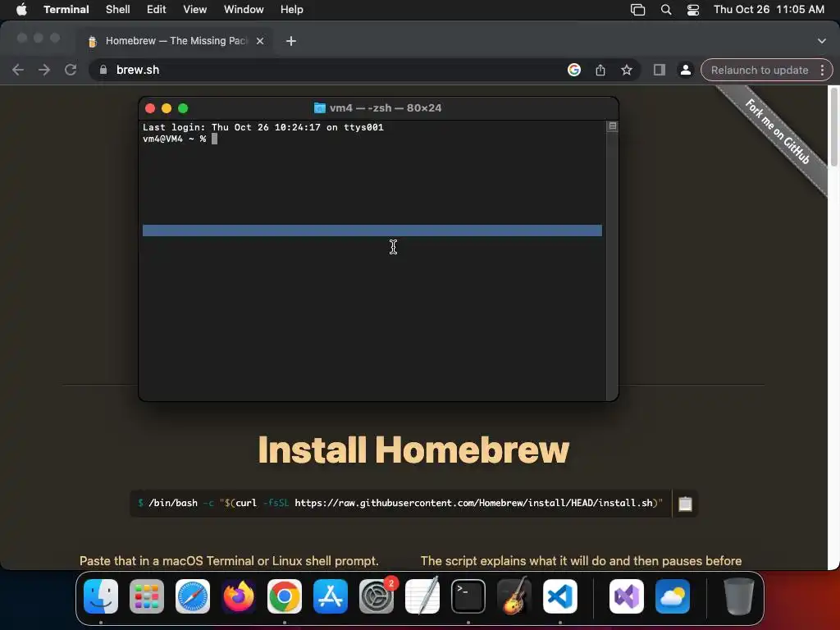Select the Homebrew browser tab
The width and height of the screenshot is (840, 630).
(176, 41)
